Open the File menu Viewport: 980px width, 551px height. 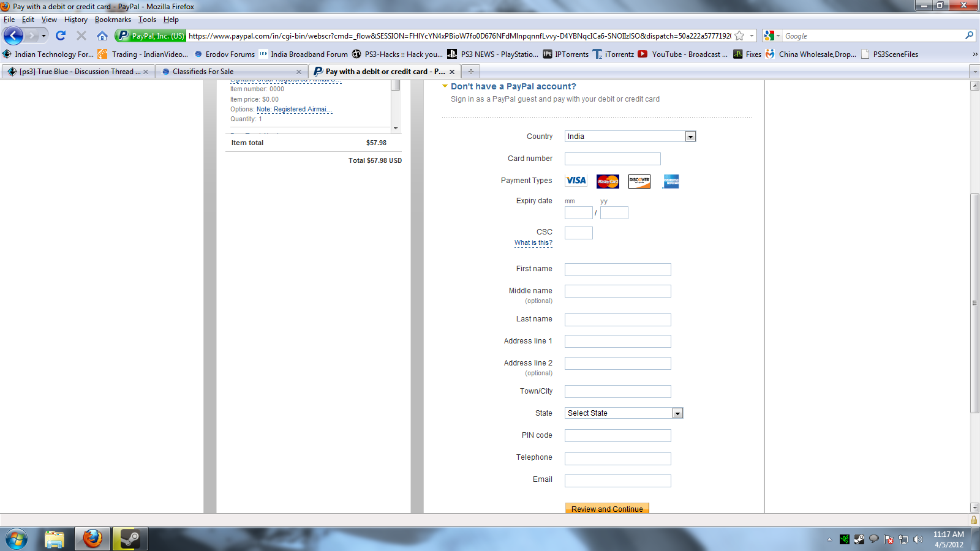click(9, 20)
